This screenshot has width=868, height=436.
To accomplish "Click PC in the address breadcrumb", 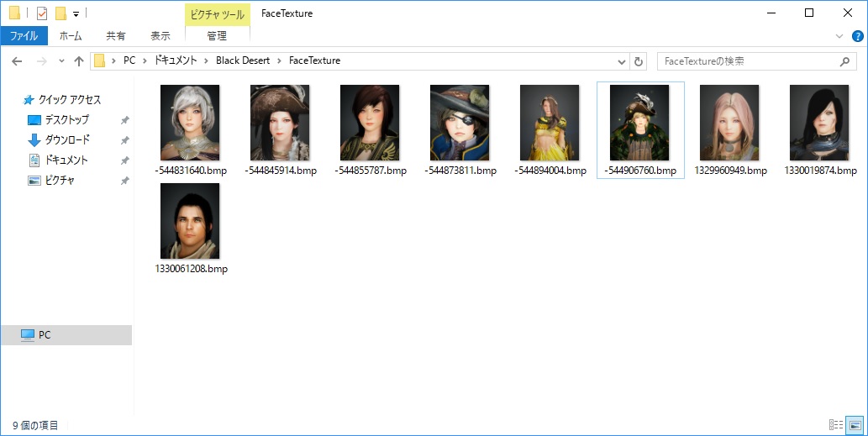I will 129,60.
